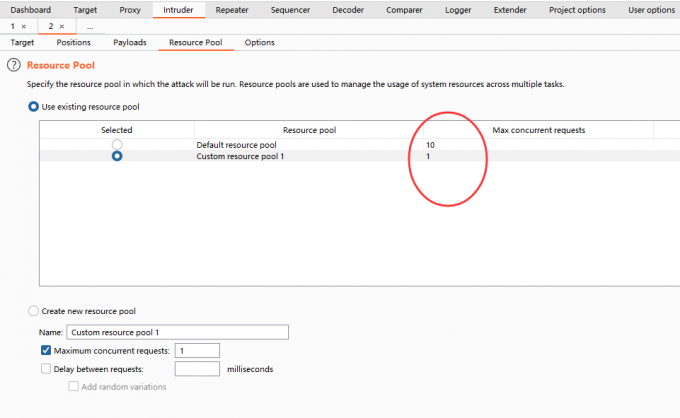The image size is (680, 418).
Task: Sort by Resource pool column header
Action: (x=309, y=130)
